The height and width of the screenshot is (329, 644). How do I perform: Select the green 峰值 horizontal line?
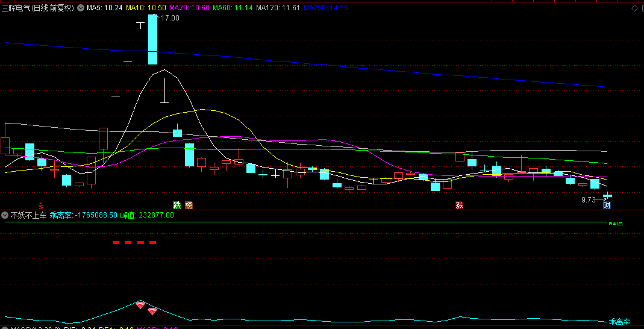click(305, 222)
